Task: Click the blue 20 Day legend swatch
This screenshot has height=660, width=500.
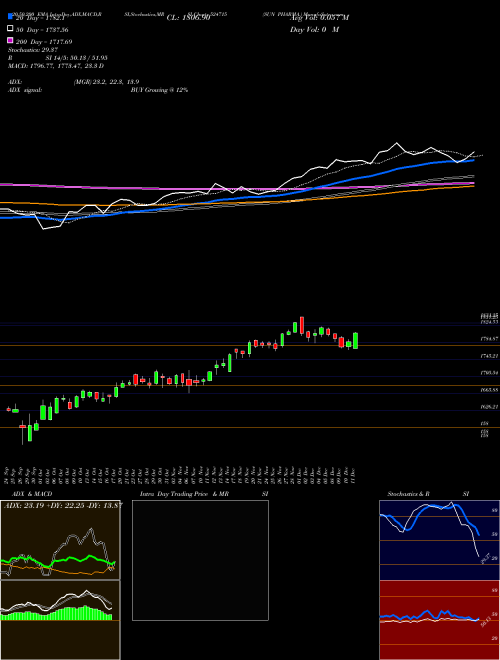Action: click(x=11, y=17)
